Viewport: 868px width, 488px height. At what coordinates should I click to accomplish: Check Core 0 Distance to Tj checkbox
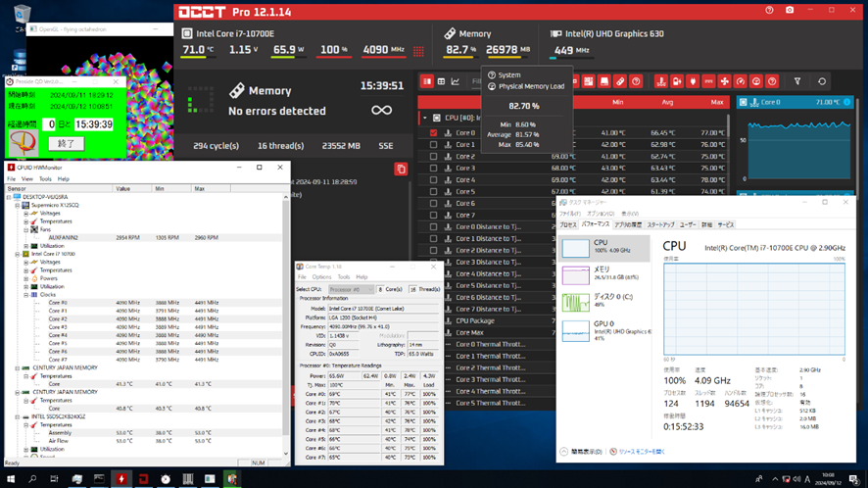[433, 226]
